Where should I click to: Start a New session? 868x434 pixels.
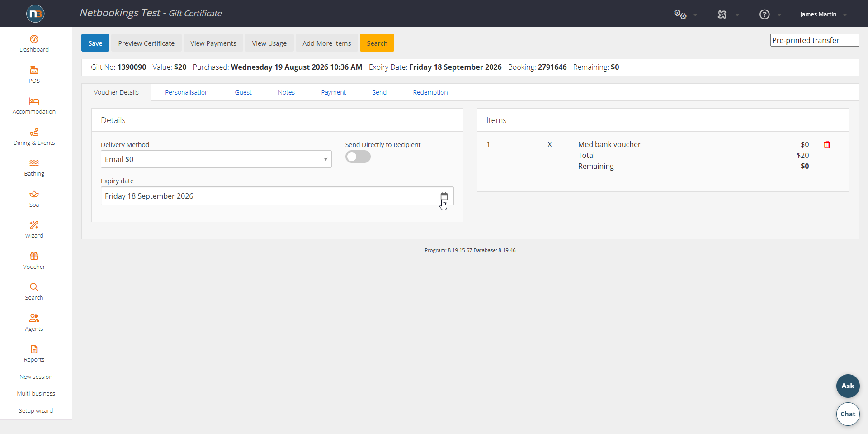[x=36, y=377]
